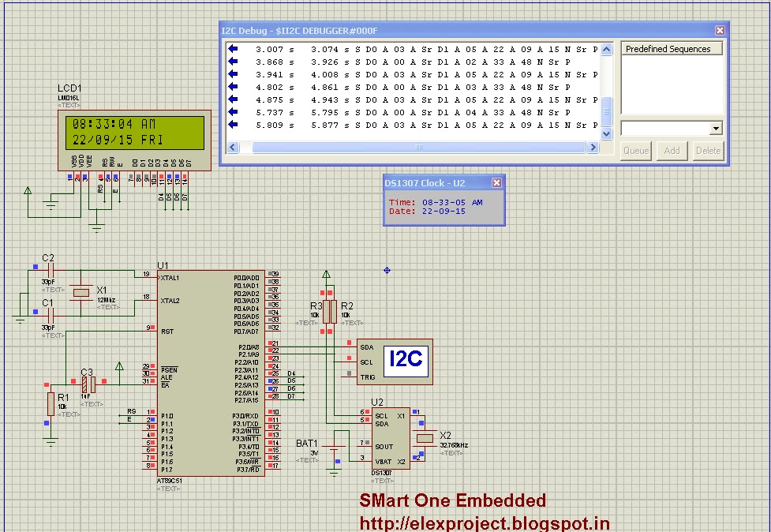Open the Predefined Sequences dropdown

click(x=715, y=128)
